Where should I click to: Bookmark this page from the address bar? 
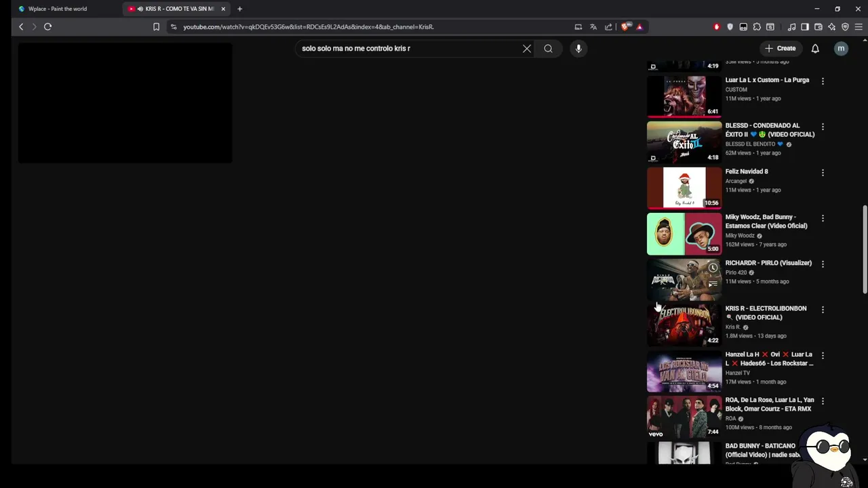[x=156, y=26]
